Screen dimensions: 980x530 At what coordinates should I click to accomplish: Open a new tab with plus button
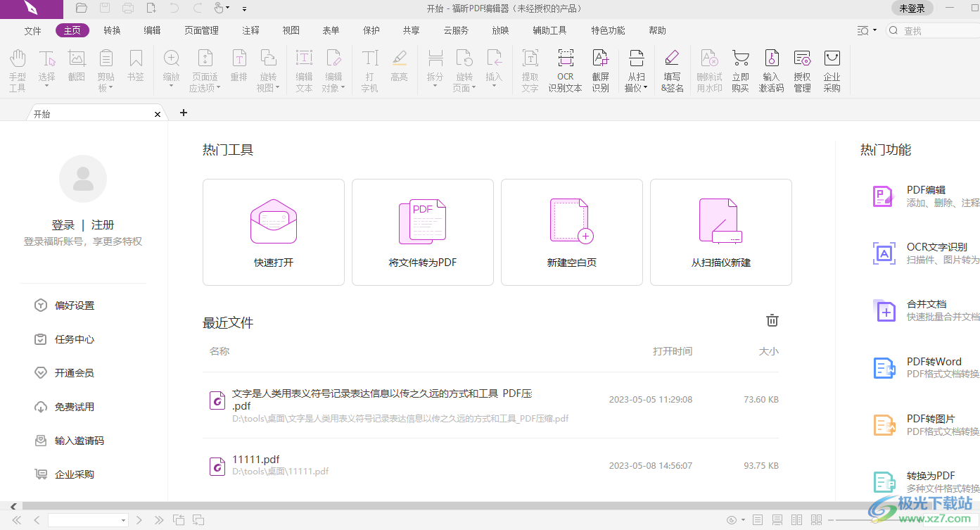[184, 113]
